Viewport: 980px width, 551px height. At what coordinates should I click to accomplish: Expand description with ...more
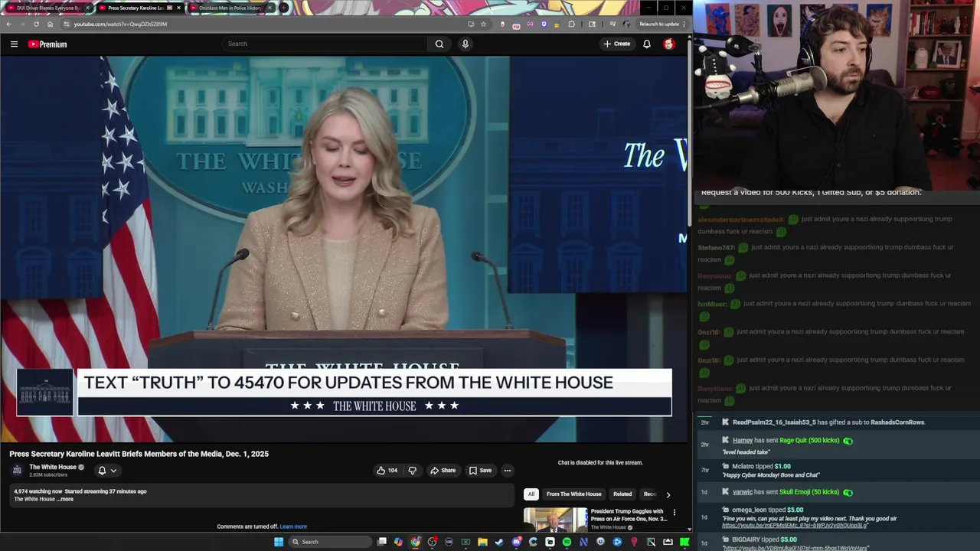coord(65,499)
